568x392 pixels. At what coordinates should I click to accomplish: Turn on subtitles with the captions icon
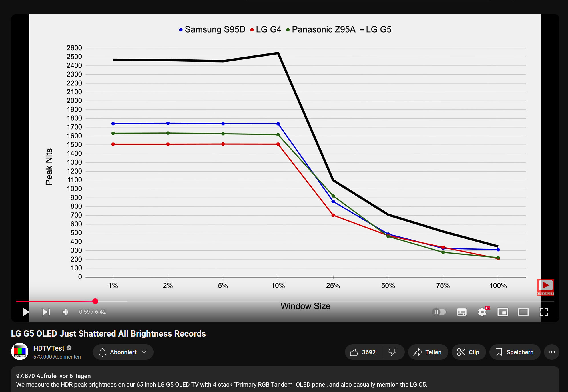point(461,312)
